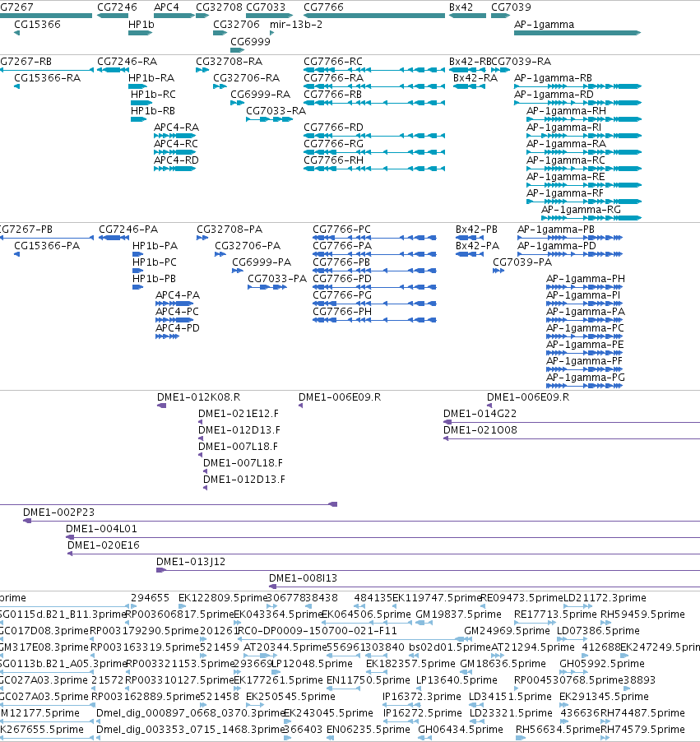Screen dimensions: 700x742
Task: Select protein label Bx42-PB
Action: [x=476, y=229]
